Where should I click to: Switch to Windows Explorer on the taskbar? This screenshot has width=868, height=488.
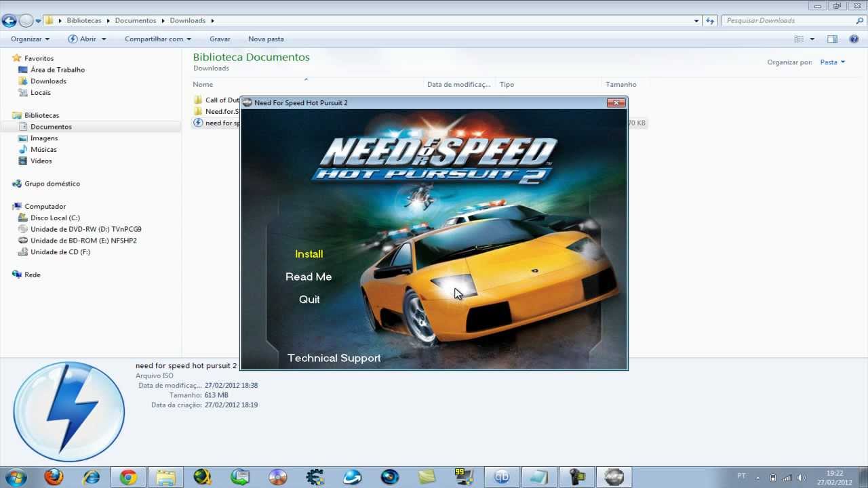[165, 477]
